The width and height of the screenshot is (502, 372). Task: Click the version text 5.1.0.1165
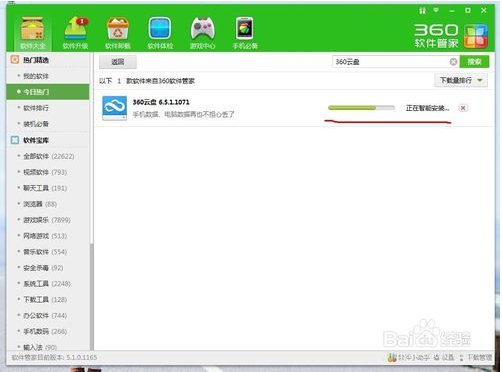(82, 358)
